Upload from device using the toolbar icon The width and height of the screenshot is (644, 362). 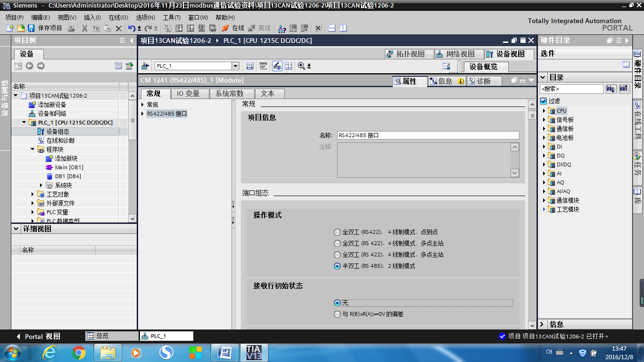click(190, 28)
